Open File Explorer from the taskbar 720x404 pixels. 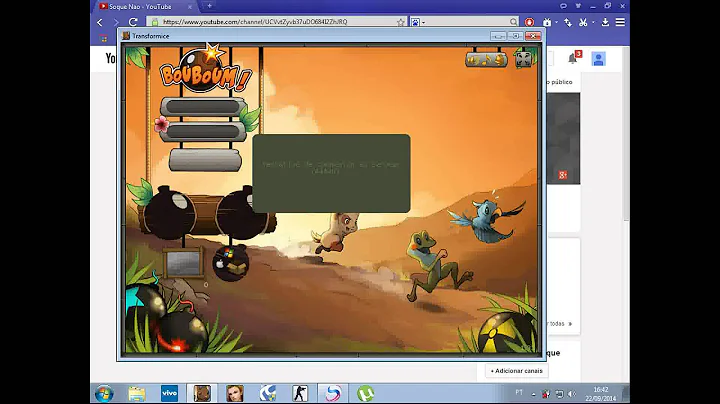137,394
